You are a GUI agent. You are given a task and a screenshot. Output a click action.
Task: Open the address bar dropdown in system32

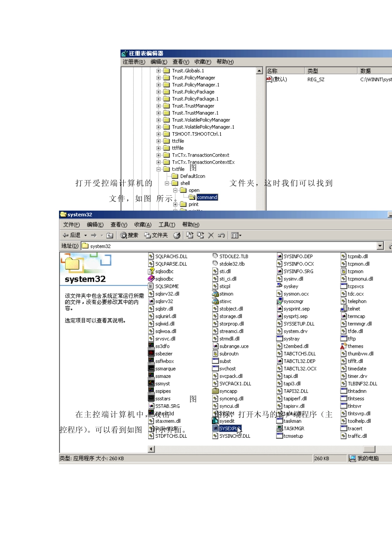(x=380, y=246)
